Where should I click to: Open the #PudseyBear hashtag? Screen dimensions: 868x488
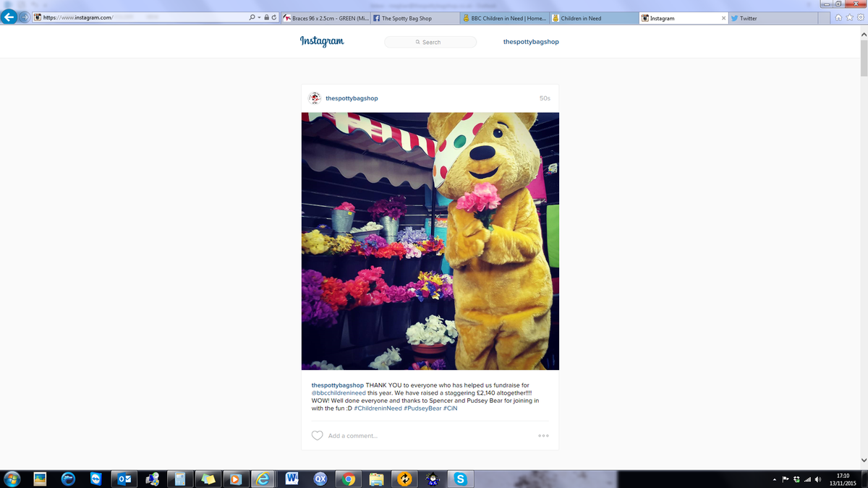[x=422, y=408]
